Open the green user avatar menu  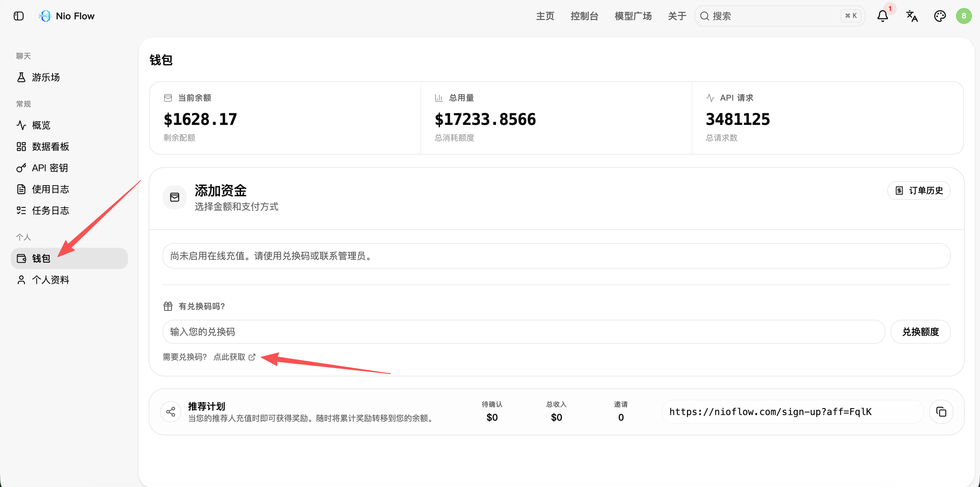pos(964,16)
